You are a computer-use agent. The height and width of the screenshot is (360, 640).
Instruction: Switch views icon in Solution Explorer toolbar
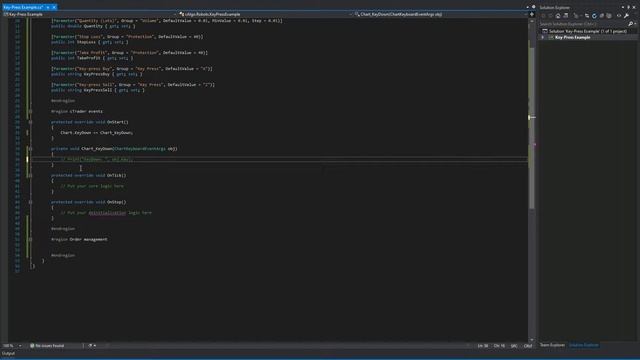click(566, 16)
